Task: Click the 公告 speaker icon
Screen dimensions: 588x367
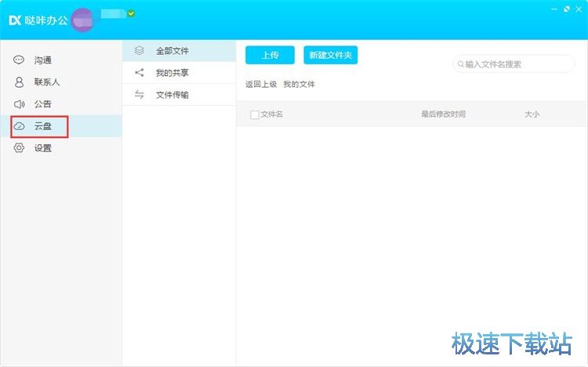Action: [19, 104]
